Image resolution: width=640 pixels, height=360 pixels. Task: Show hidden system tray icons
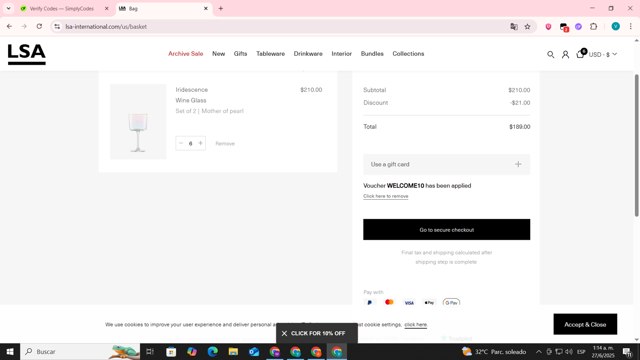[539, 351]
